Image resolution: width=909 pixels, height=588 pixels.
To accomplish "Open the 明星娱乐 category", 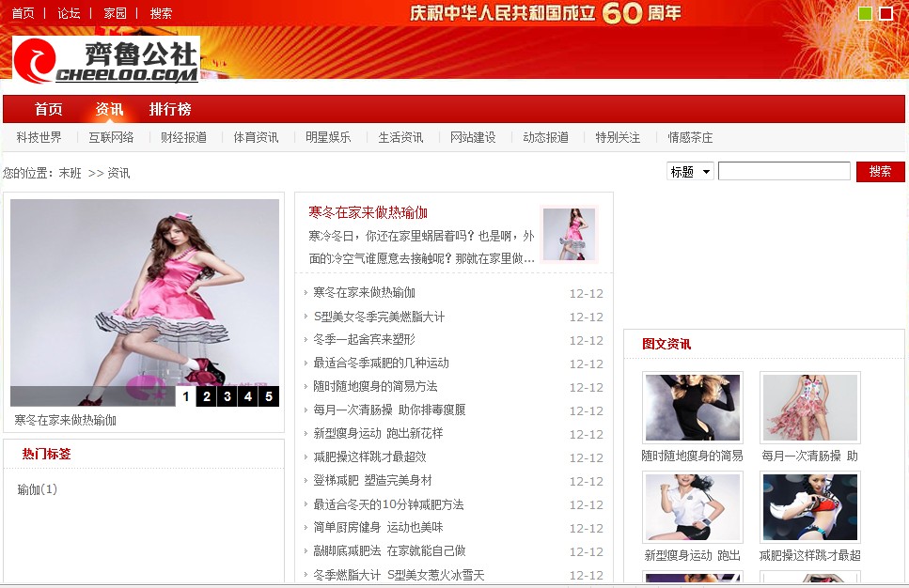I will 328,137.
